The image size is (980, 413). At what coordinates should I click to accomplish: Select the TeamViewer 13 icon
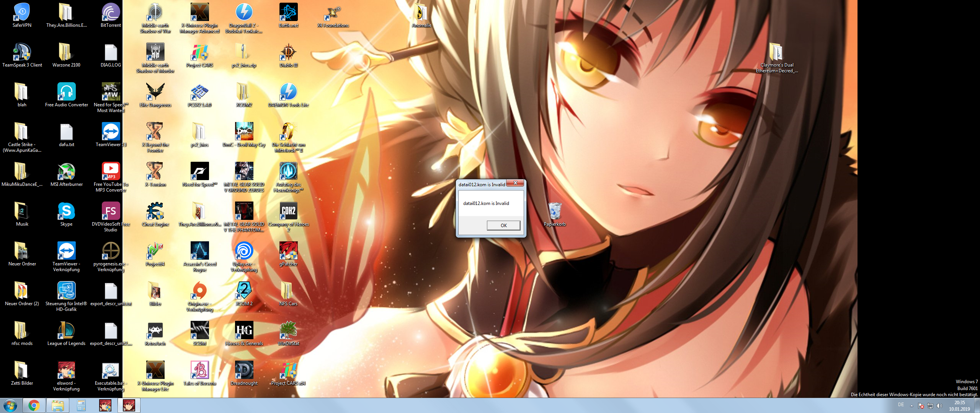click(111, 135)
